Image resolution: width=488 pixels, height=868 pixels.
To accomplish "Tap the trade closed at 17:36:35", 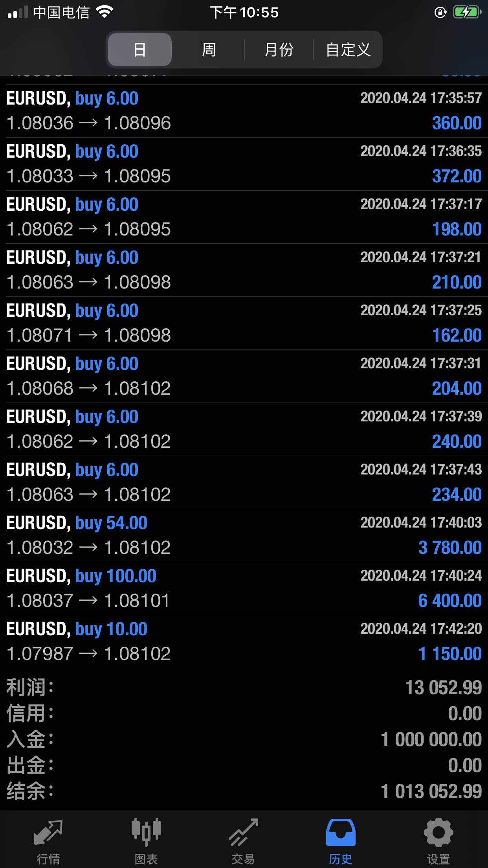I will tap(244, 164).
